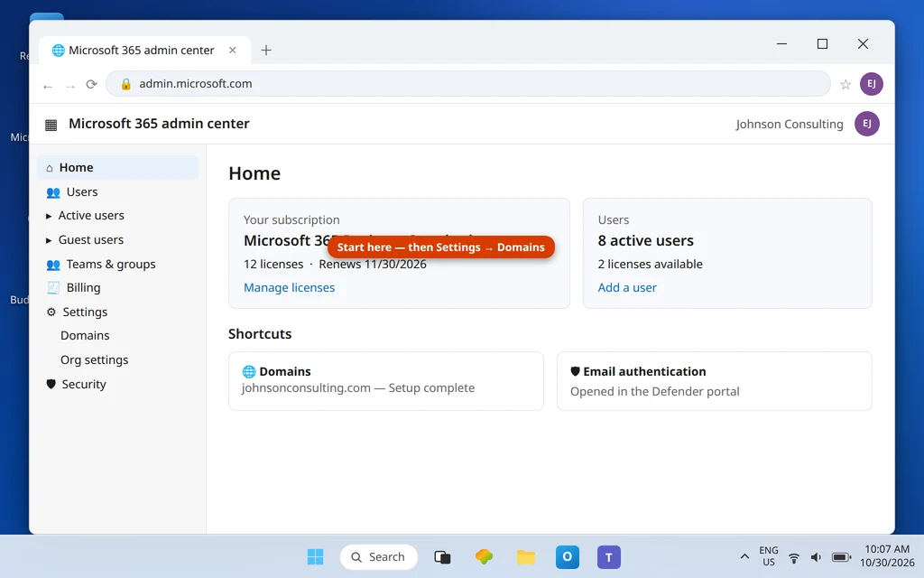Click the Settings gear icon
Screen dimensions: 924x578
51,312
